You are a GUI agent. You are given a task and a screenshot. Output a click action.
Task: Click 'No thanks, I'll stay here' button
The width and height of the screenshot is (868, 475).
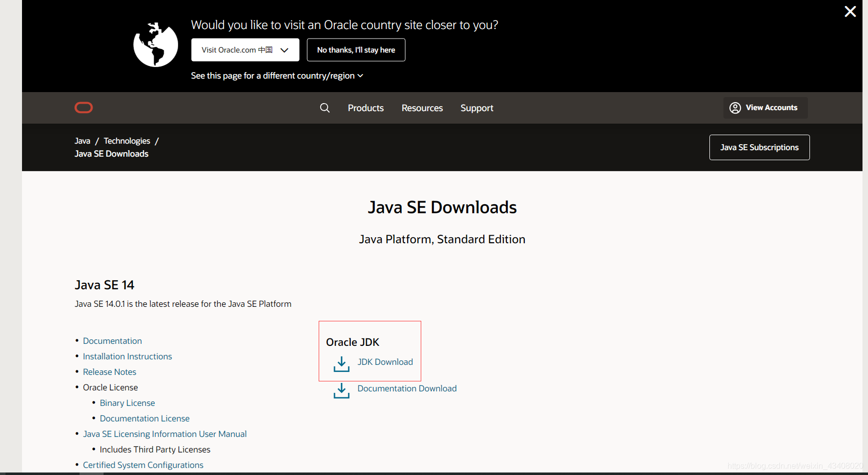pos(356,50)
